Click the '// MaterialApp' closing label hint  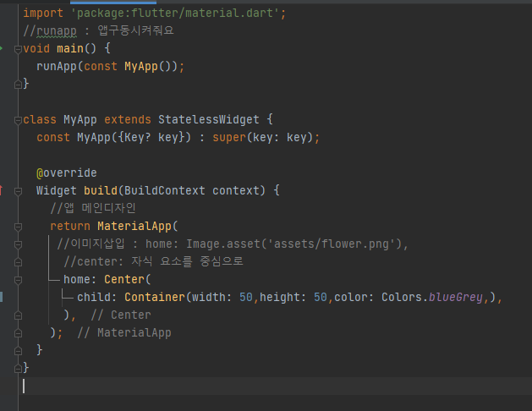click(x=124, y=332)
